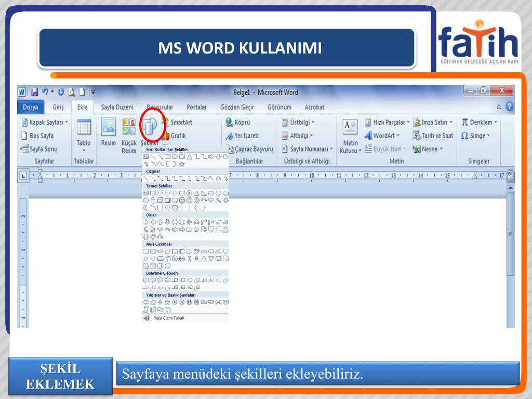Open the Simge symbol menu

476,136
